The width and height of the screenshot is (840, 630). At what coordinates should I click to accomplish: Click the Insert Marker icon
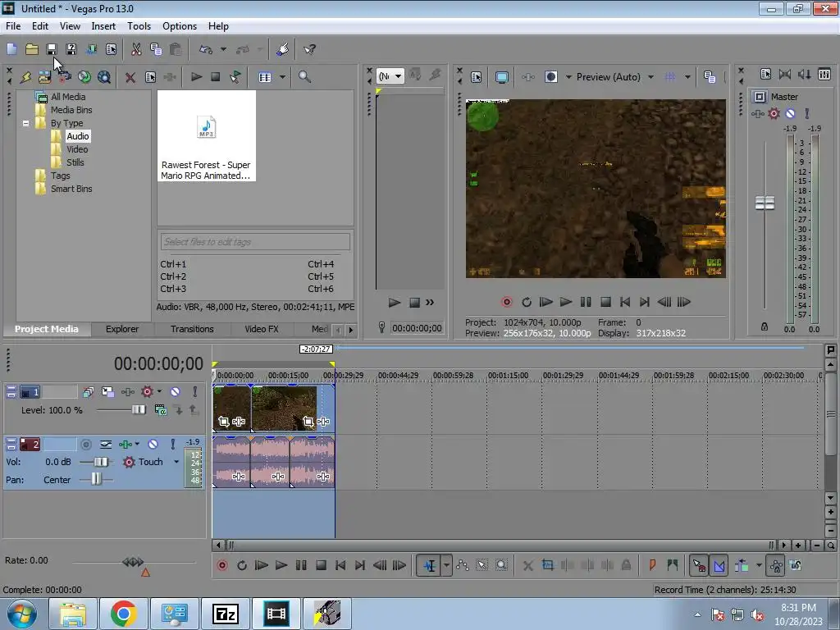tap(652, 565)
